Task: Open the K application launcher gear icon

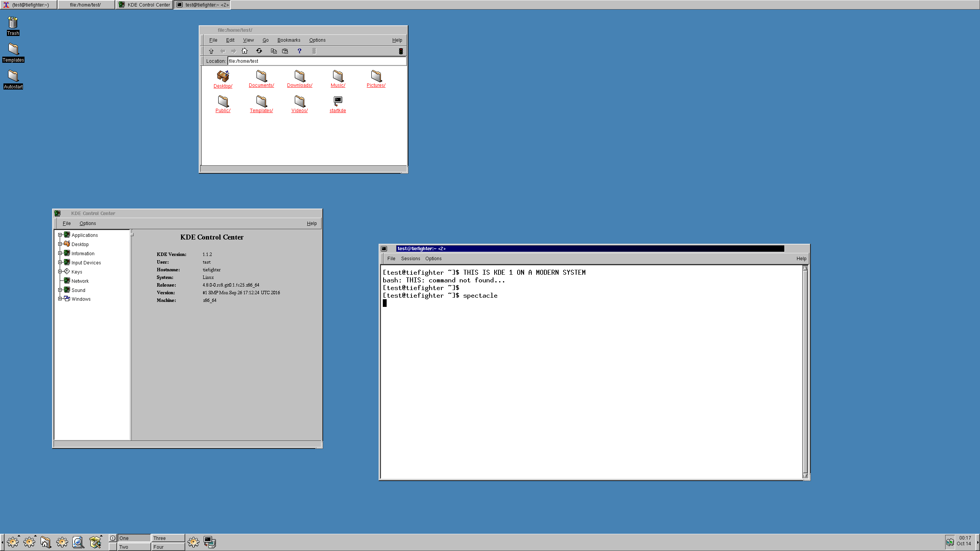Action: pos(13,542)
